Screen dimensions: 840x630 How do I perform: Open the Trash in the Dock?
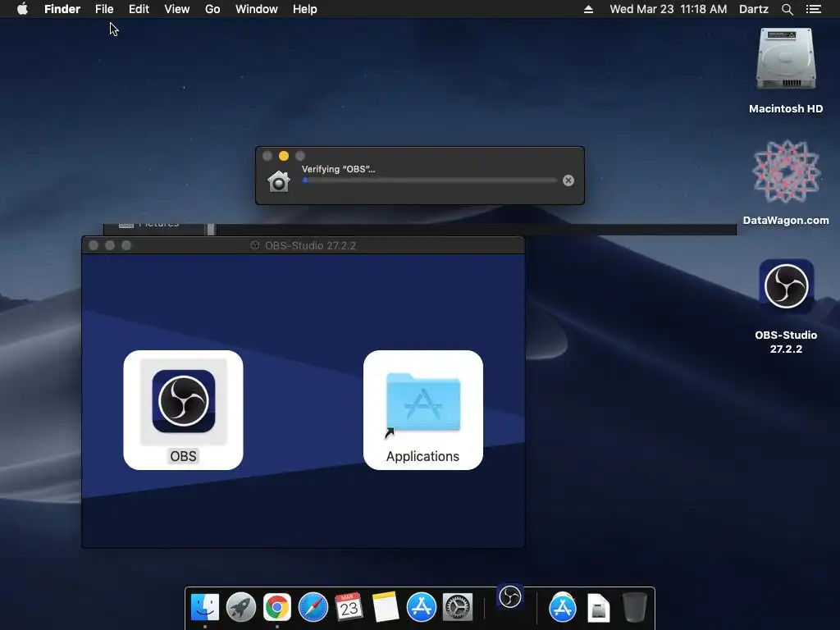tap(635, 608)
